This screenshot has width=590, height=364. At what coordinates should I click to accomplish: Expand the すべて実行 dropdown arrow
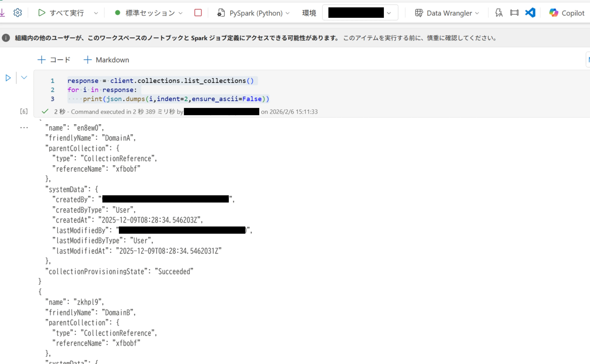pos(96,13)
